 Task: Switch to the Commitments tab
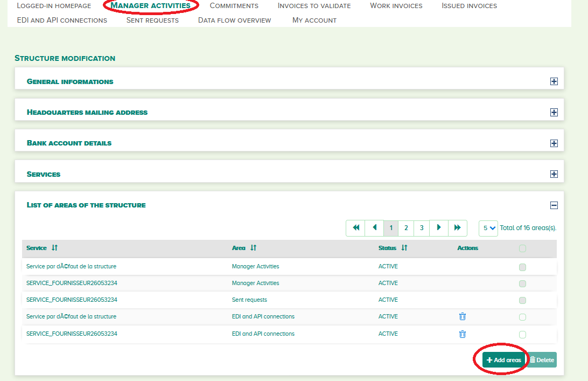234,6
